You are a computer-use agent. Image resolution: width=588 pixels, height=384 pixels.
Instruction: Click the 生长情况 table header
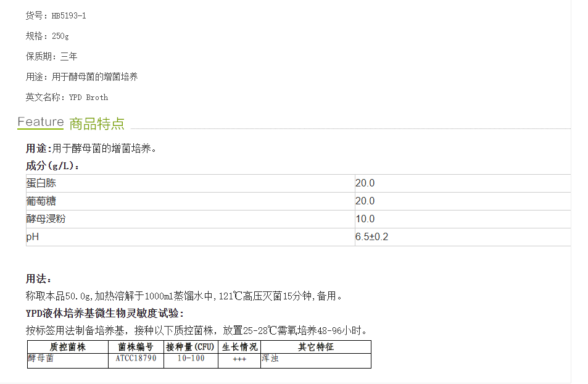239,347
